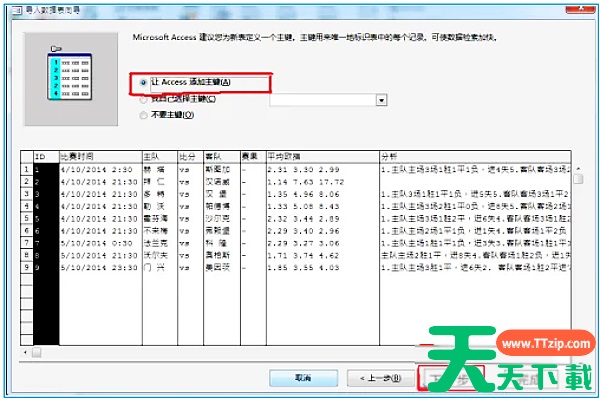Click the wizard icon in the title bar
The image size is (600, 399).
[17, 10]
